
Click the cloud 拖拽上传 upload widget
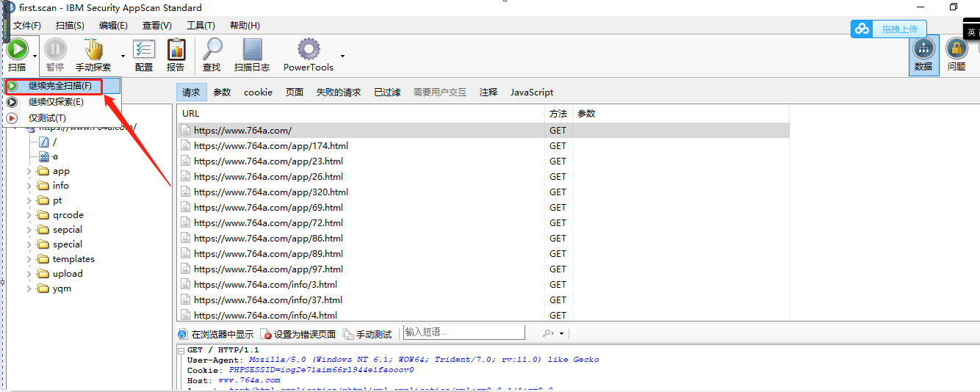(x=888, y=29)
